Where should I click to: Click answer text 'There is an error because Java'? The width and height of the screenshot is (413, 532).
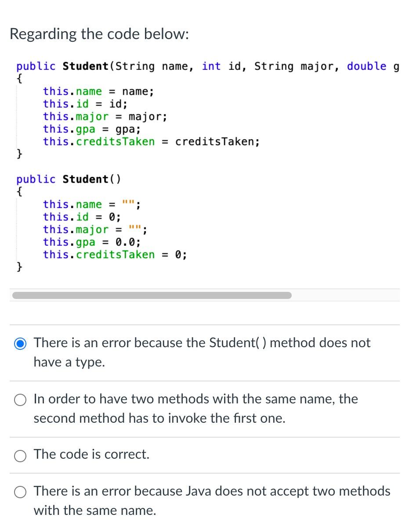click(212, 500)
